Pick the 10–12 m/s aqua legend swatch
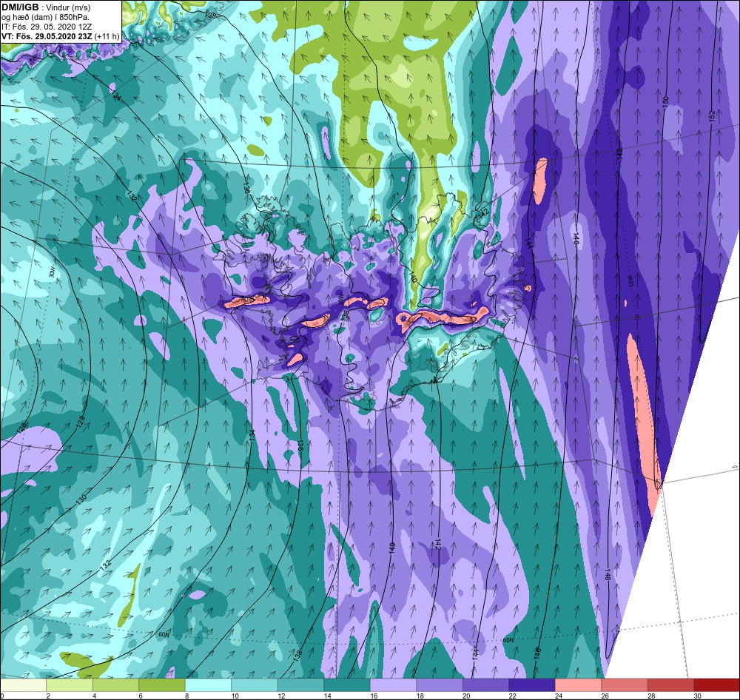This screenshot has height=700, width=740. (x=255, y=684)
